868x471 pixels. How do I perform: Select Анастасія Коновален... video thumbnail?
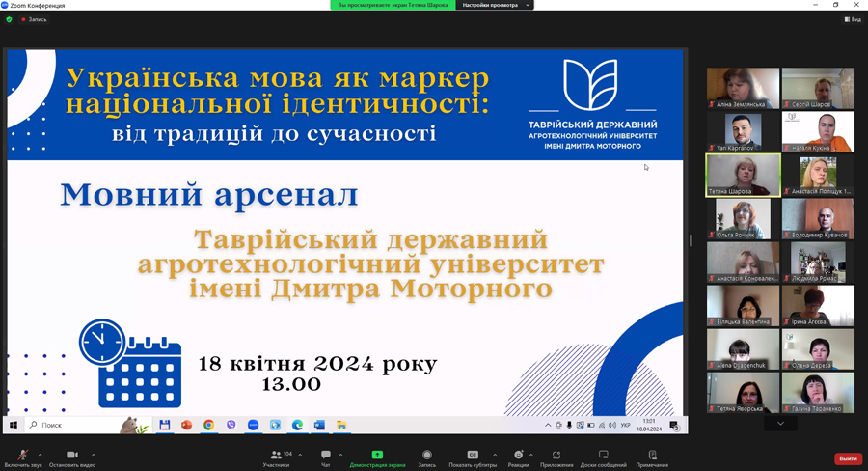743,263
